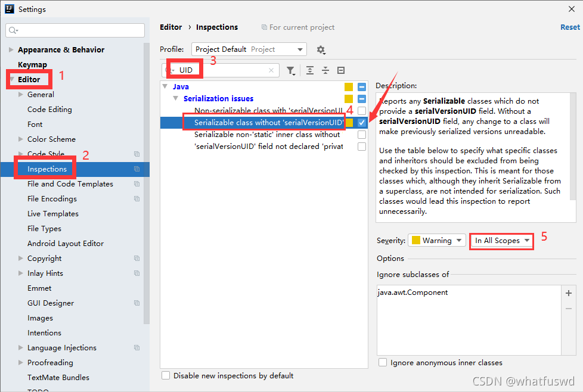Viewport: 583px width, 392px height.
Task: Open the profile gear settings menu
Action: 321,50
